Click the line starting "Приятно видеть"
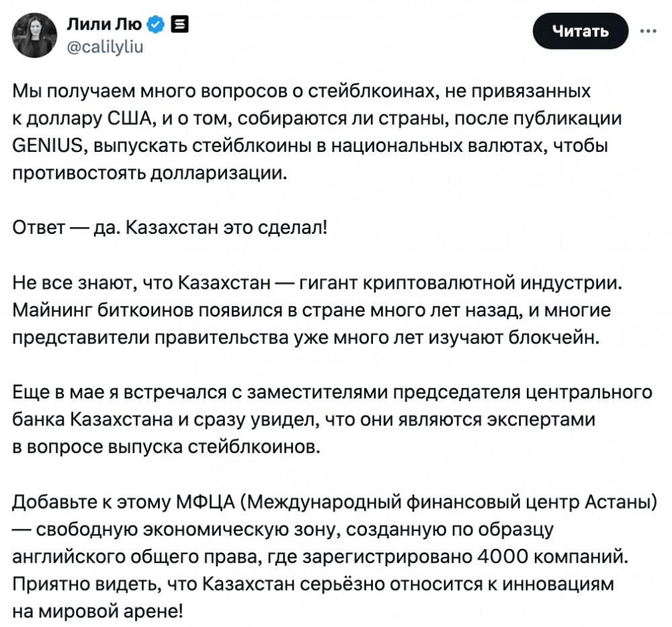The image size is (672, 627). (313, 585)
